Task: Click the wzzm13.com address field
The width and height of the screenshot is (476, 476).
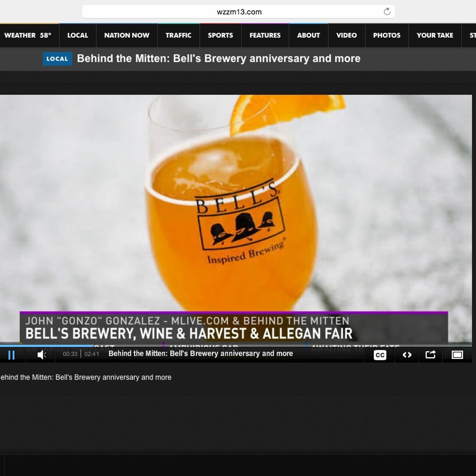Action: [x=238, y=12]
